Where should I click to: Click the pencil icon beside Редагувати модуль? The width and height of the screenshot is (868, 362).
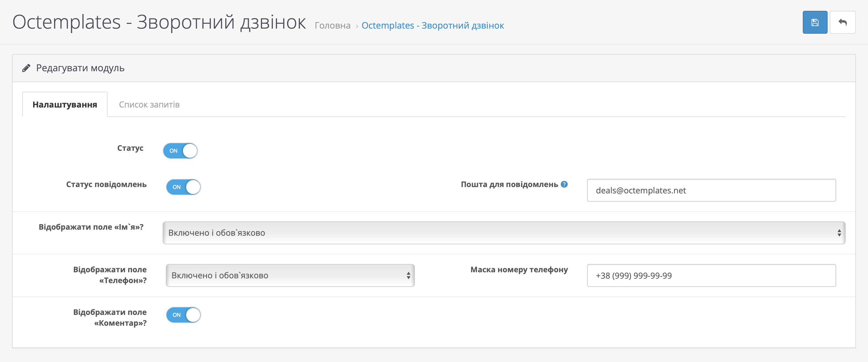coord(26,68)
